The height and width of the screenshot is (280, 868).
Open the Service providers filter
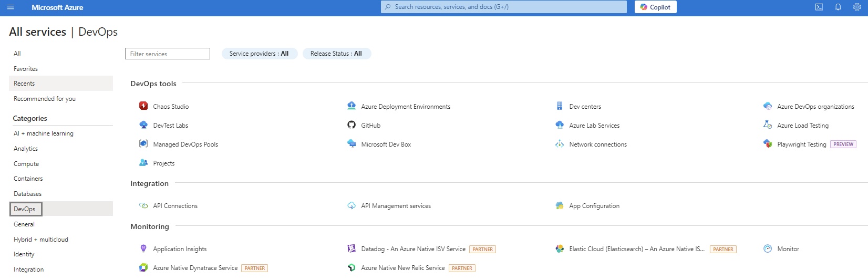(259, 54)
